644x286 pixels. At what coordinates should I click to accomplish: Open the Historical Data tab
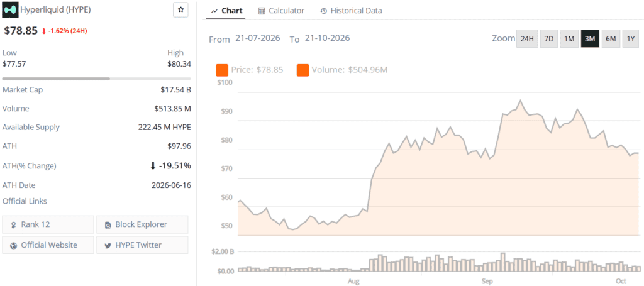pyautogui.click(x=351, y=11)
